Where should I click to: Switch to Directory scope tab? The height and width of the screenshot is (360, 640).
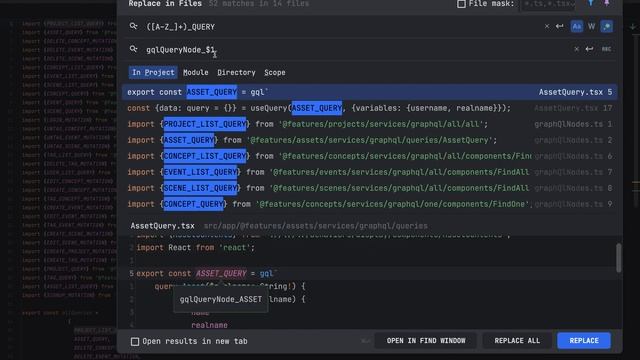[236, 72]
